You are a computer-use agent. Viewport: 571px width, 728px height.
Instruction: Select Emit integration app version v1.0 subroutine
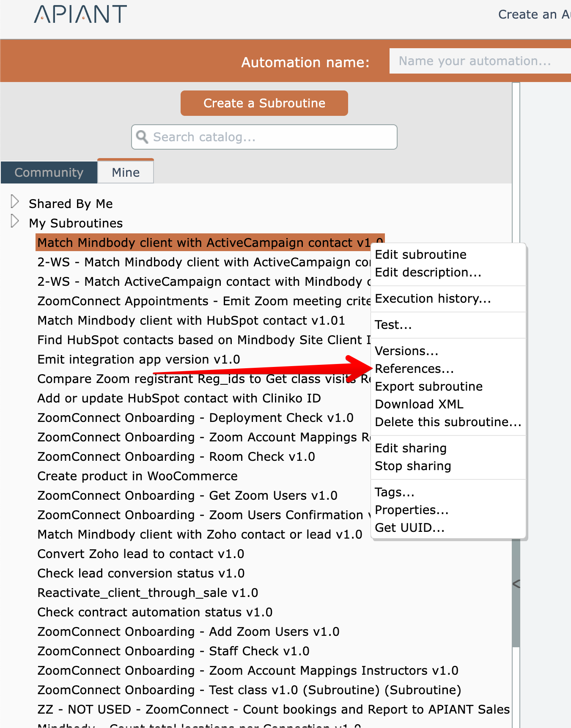tap(139, 359)
